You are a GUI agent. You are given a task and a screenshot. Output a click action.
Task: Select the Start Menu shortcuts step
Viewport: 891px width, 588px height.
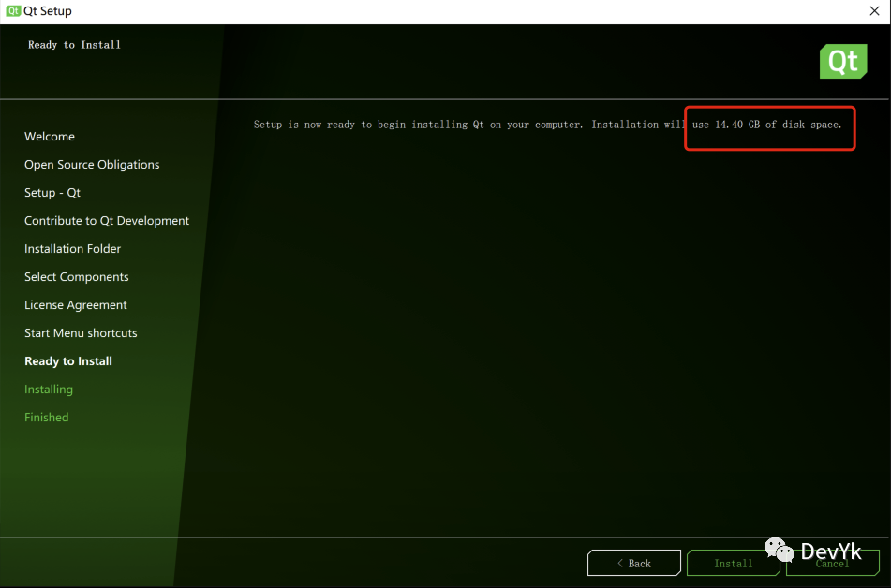pos(81,333)
